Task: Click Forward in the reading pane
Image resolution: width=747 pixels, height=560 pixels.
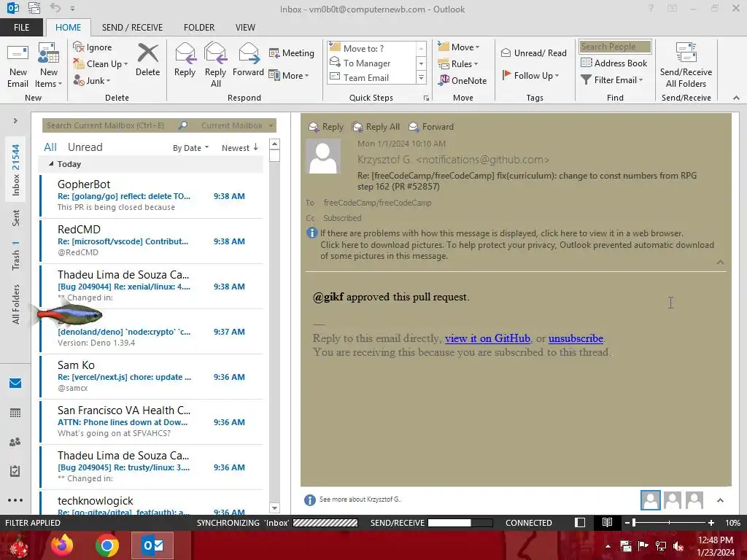Action: pos(432,127)
